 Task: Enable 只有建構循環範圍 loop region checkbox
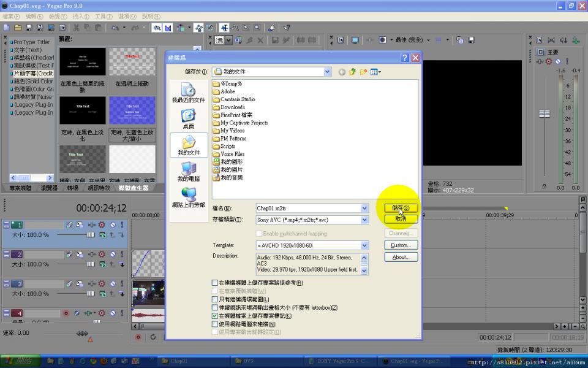point(215,299)
